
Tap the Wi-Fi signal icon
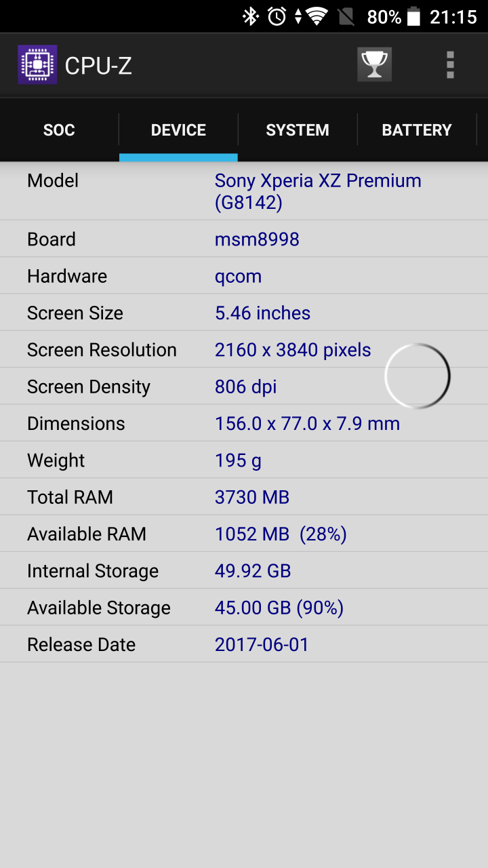pyautogui.click(x=317, y=16)
